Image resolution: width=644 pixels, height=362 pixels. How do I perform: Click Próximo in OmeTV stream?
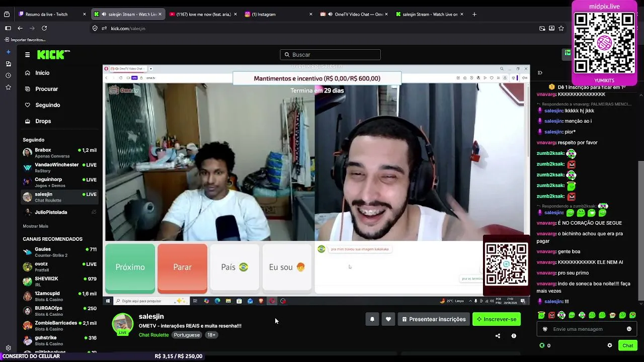[130, 267]
